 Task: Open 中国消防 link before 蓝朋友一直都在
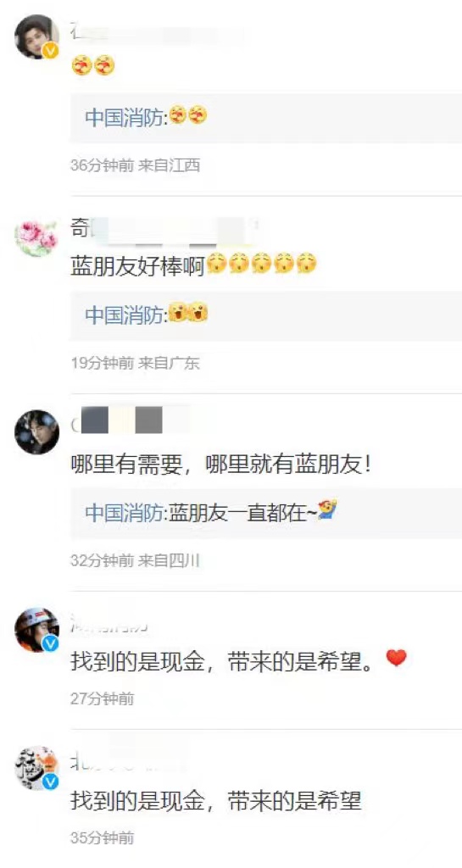pyautogui.click(x=125, y=513)
